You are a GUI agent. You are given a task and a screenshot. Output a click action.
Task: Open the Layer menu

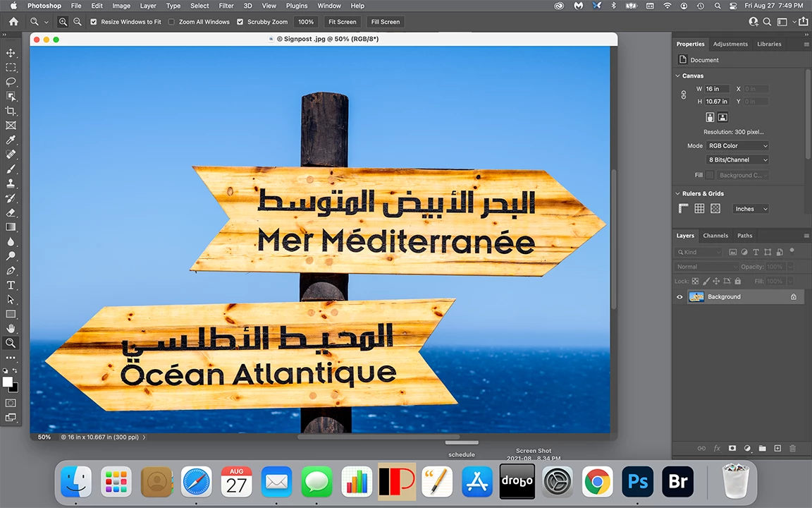pyautogui.click(x=147, y=6)
